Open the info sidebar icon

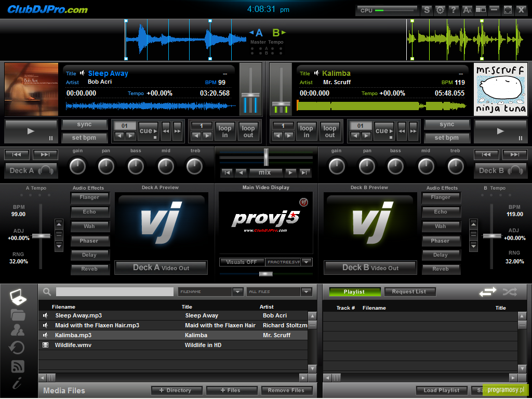(x=17, y=383)
